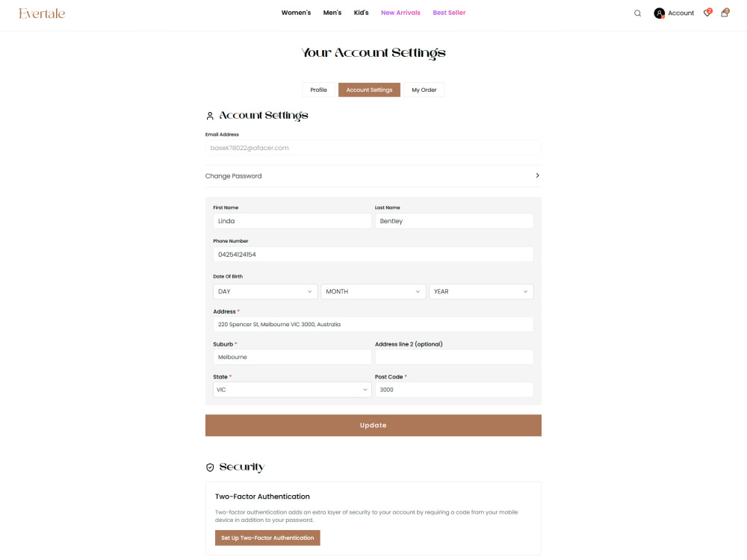747x560 pixels.
Task: Open the MONTH dropdown
Action: [x=373, y=291]
